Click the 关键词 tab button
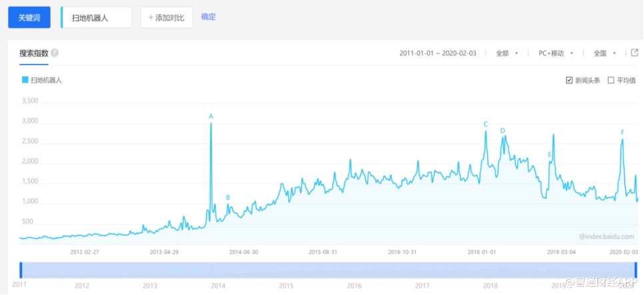Viewport: 644px width, 295px height. 29,17
